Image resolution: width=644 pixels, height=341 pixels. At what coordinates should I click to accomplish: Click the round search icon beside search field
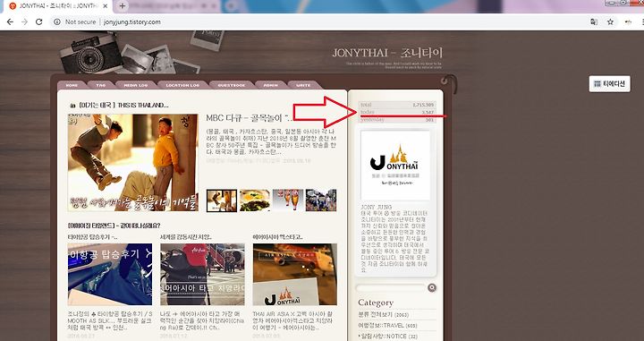coord(432,287)
